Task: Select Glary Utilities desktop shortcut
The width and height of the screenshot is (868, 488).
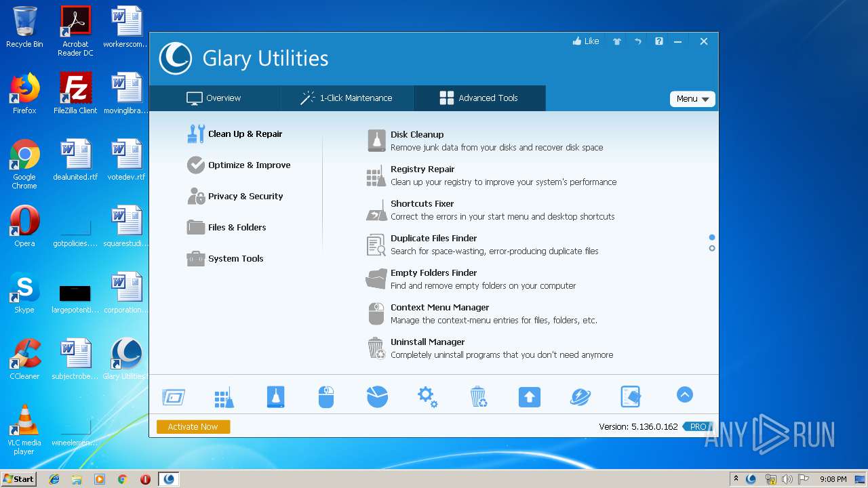Action: click(126, 359)
